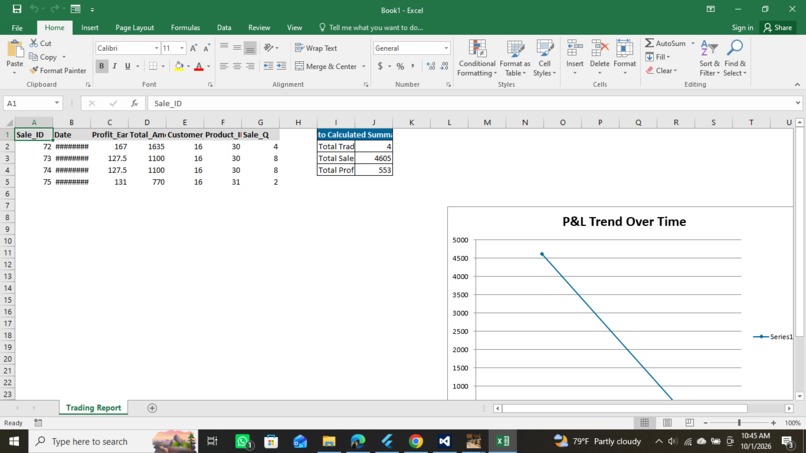Apply yellow Fill Color bucket
Image resolution: width=806 pixels, height=453 pixels.
[x=178, y=66]
